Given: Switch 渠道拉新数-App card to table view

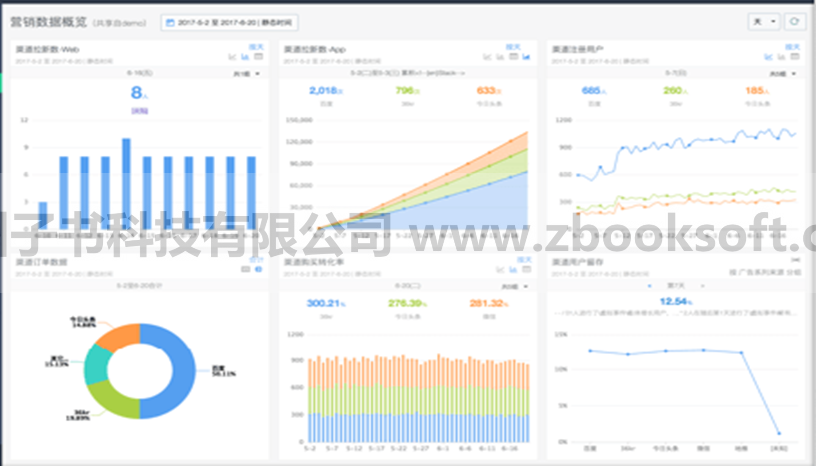Looking at the screenshot, I should (x=513, y=57).
